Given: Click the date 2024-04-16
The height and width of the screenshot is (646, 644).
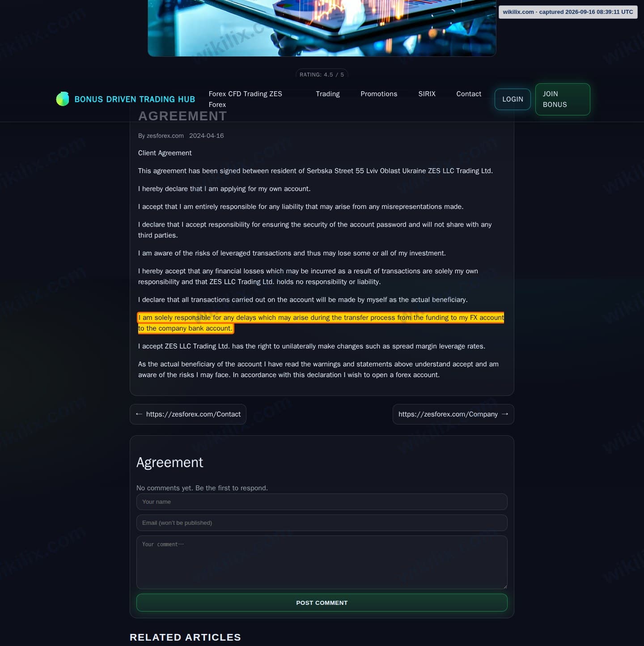Looking at the screenshot, I should pos(206,136).
